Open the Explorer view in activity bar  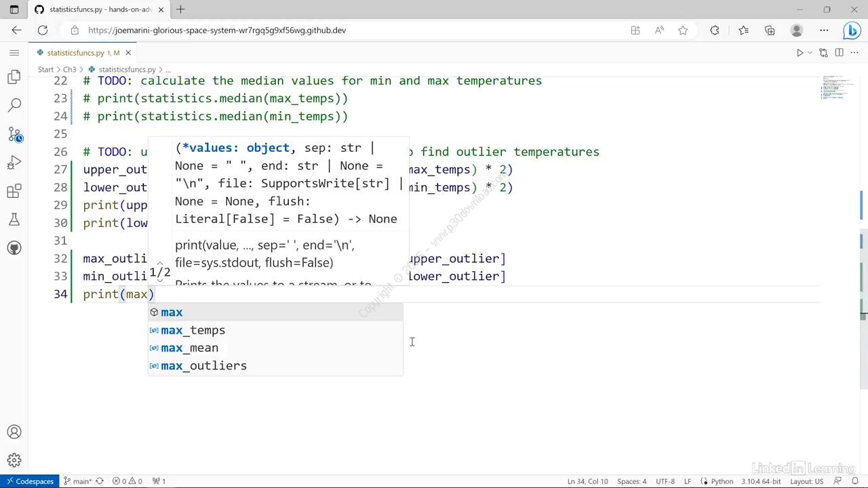tap(14, 77)
